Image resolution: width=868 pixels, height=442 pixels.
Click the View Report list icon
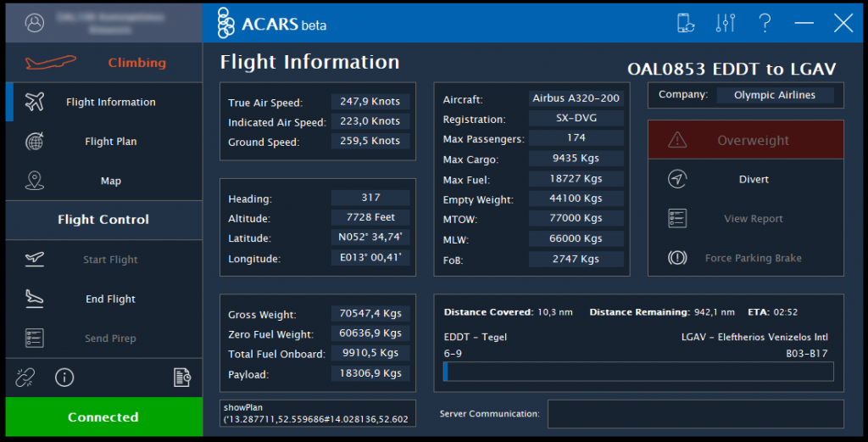click(677, 218)
